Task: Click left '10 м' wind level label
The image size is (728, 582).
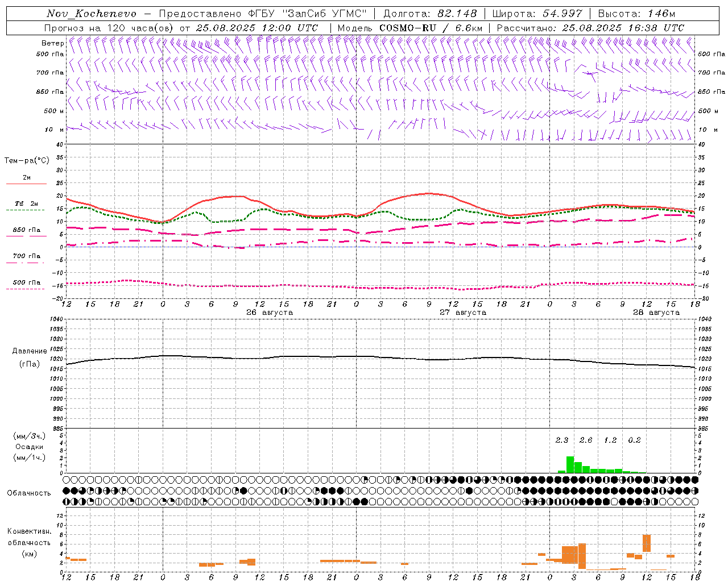Action: (55, 130)
